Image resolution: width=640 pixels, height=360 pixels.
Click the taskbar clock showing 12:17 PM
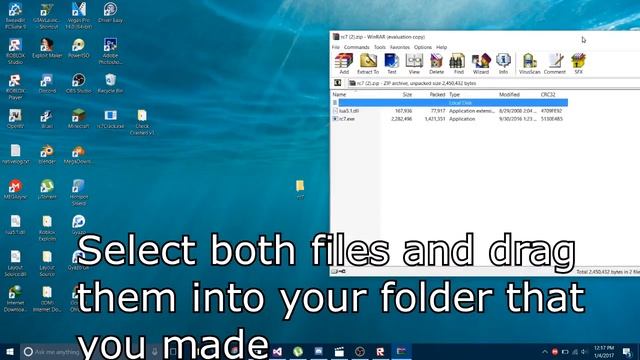point(604,351)
